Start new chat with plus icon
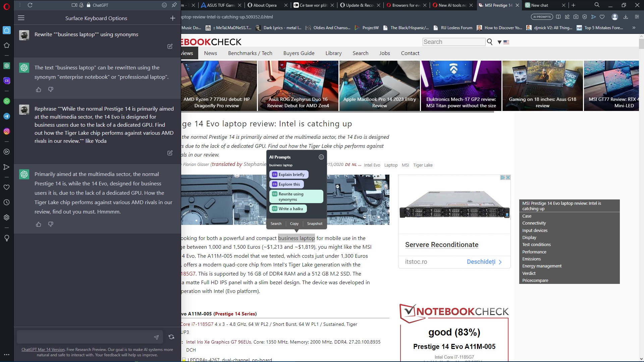 point(173,18)
